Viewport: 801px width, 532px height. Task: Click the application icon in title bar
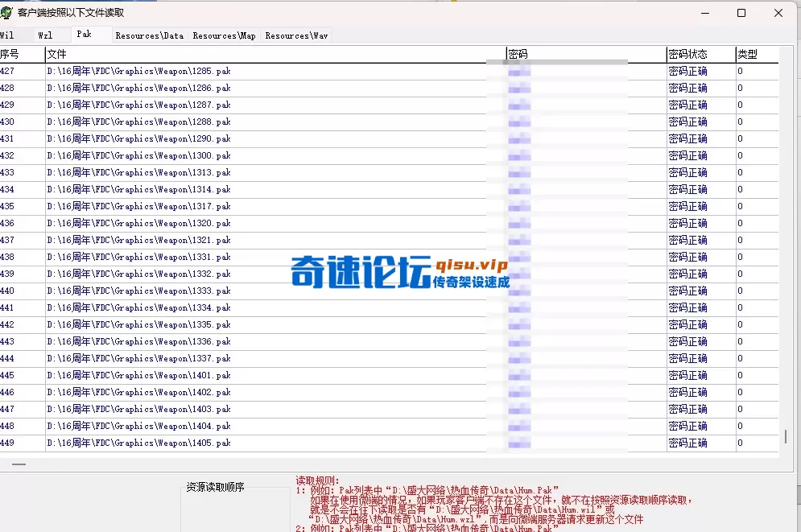[x=6, y=13]
